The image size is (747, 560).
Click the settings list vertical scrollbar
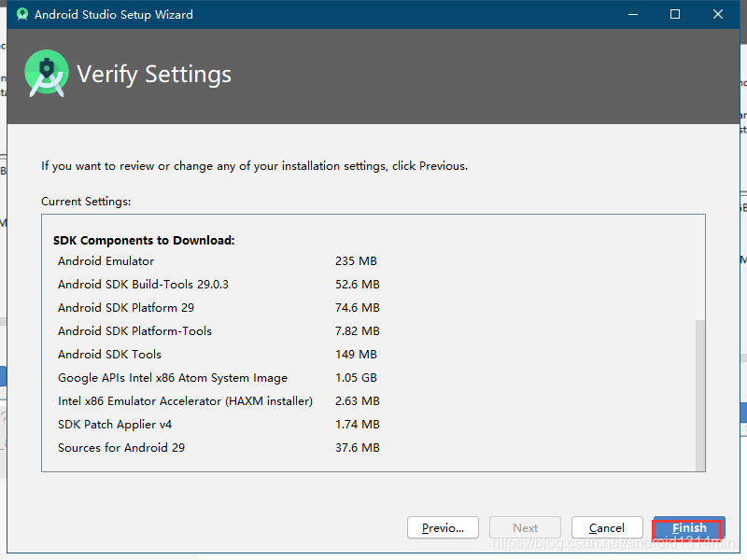(699, 395)
